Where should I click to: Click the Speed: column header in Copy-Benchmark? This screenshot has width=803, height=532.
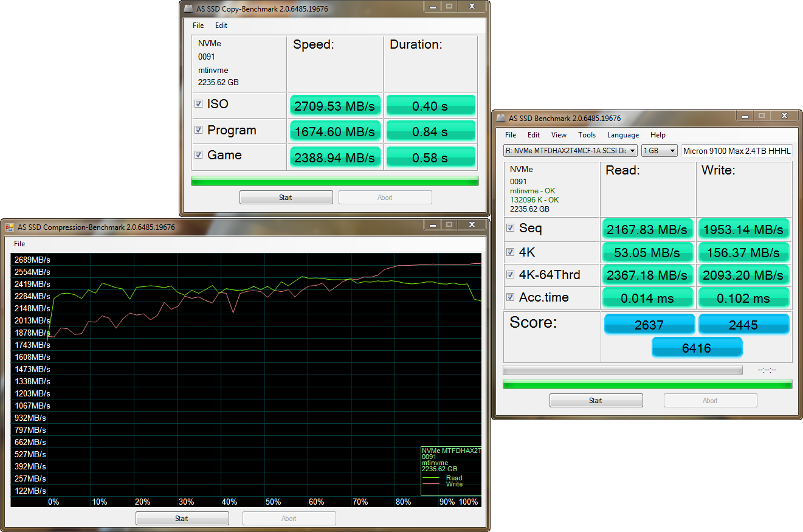coord(314,44)
